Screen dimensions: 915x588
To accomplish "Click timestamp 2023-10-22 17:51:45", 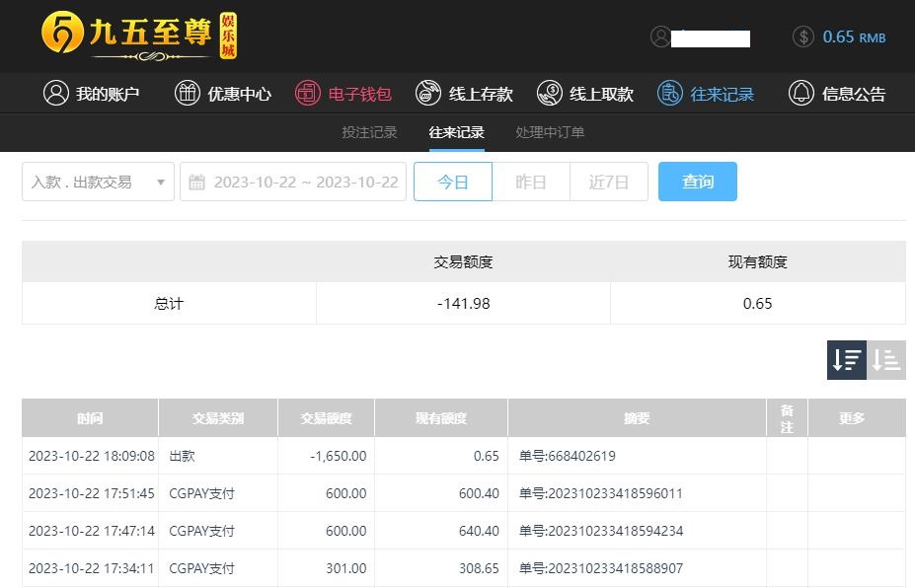I will tap(92, 493).
